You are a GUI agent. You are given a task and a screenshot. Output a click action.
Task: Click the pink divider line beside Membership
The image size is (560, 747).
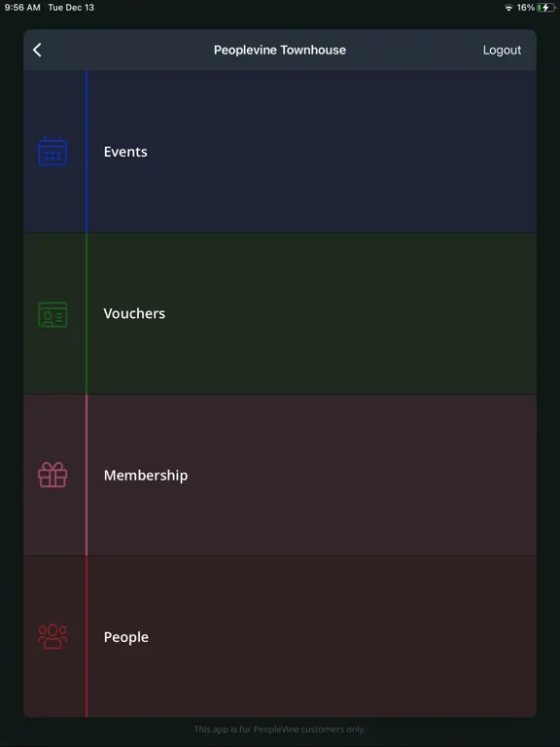87,475
